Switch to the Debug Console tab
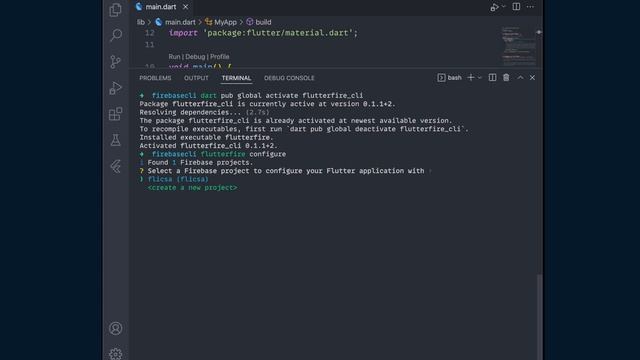640x360 pixels. [x=289, y=78]
